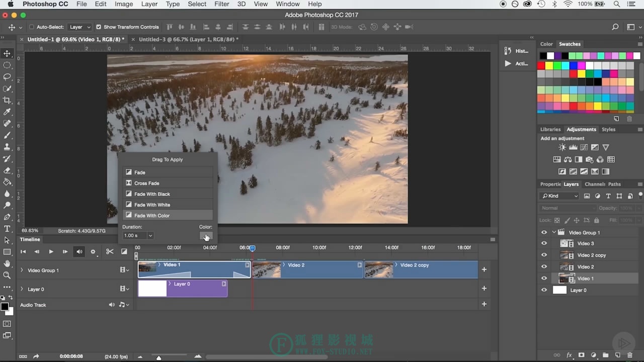Add media to Video Group 1 track

(484, 269)
